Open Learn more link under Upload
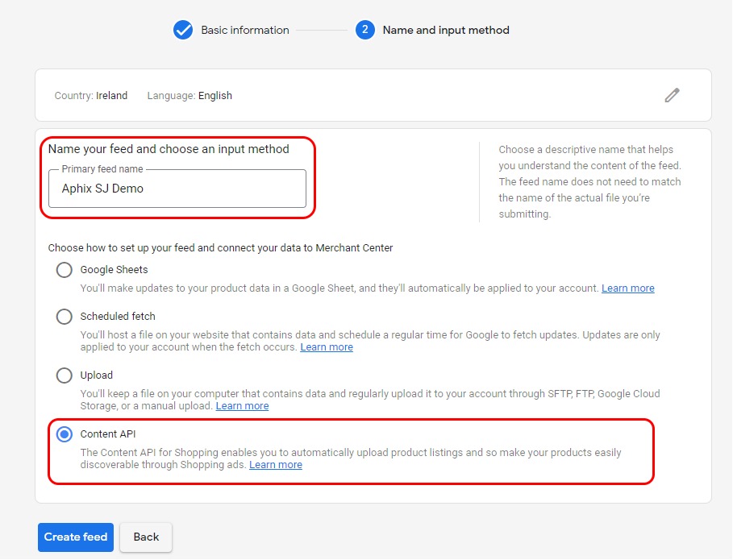This screenshot has width=733, height=560. [242, 405]
